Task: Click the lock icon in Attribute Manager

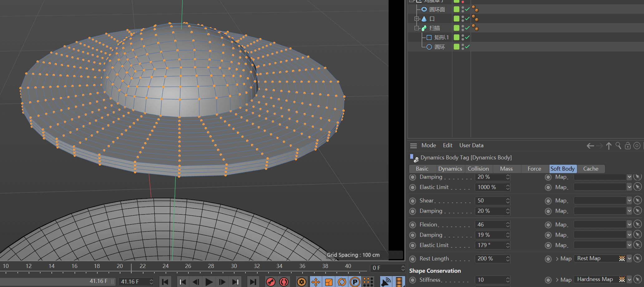Action: [x=628, y=146]
